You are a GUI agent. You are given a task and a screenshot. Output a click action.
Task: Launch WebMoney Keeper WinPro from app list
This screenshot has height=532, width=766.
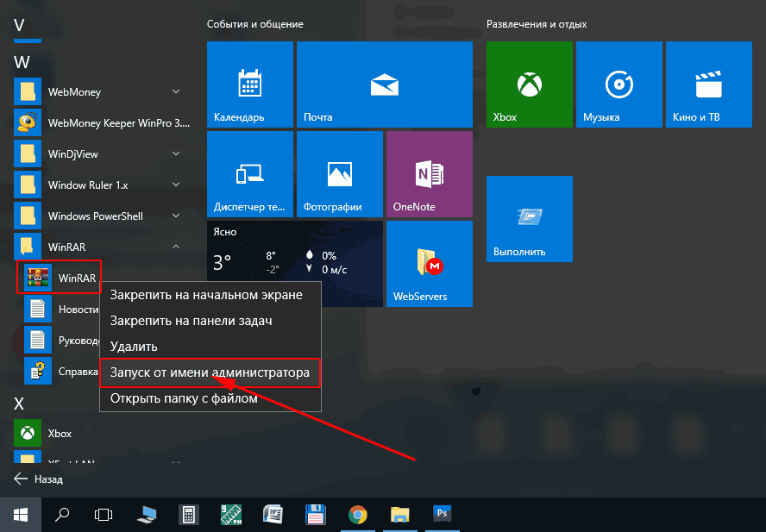102,122
